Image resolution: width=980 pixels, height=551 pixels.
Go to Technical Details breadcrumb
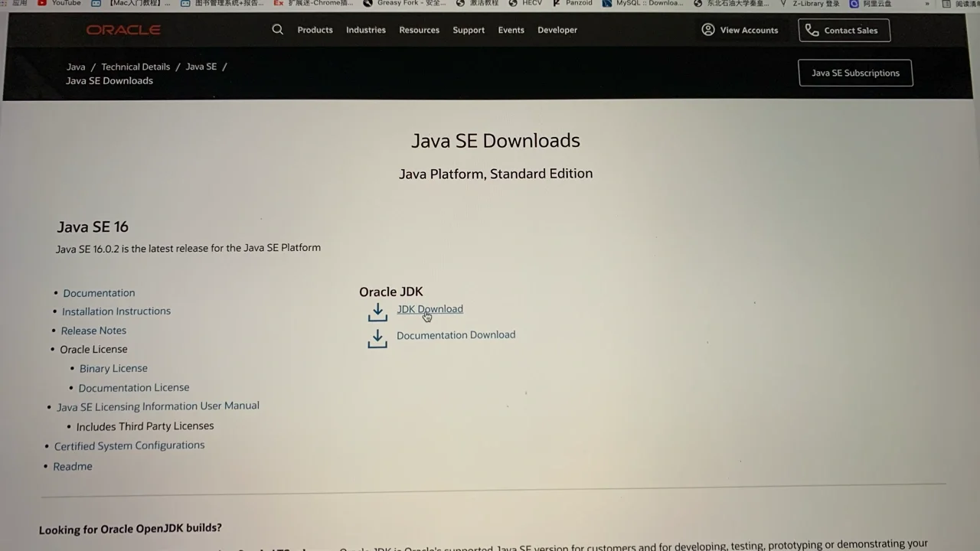pos(136,67)
